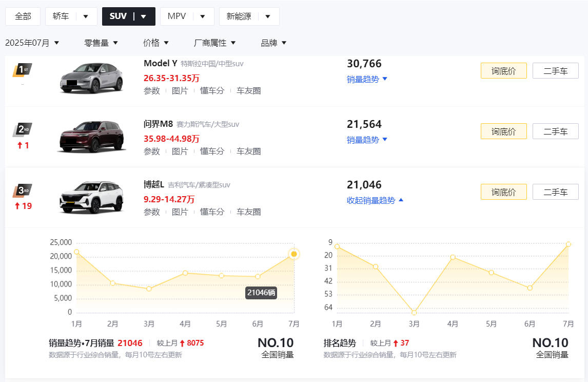Click the highlighted 7月 sales chart point
Viewport: 588px width, 382px height.
coord(294,254)
